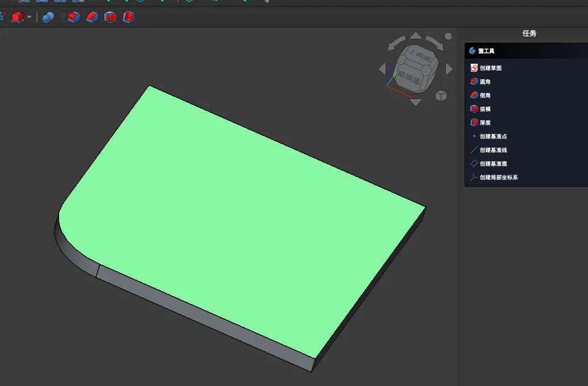The image size is (588, 386).
Task: Choose 圆角 from the face tools list
Action: (485, 81)
